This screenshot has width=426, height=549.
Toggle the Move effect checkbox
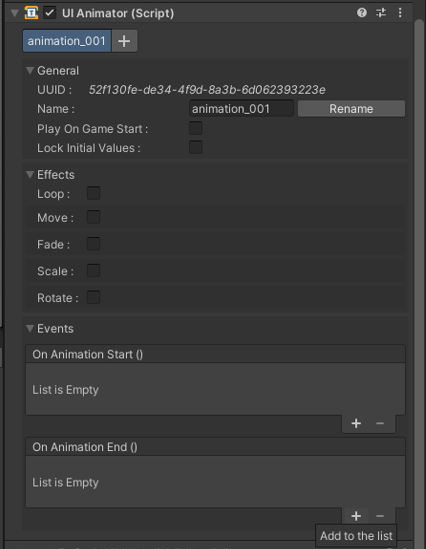click(x=93, y=217)
